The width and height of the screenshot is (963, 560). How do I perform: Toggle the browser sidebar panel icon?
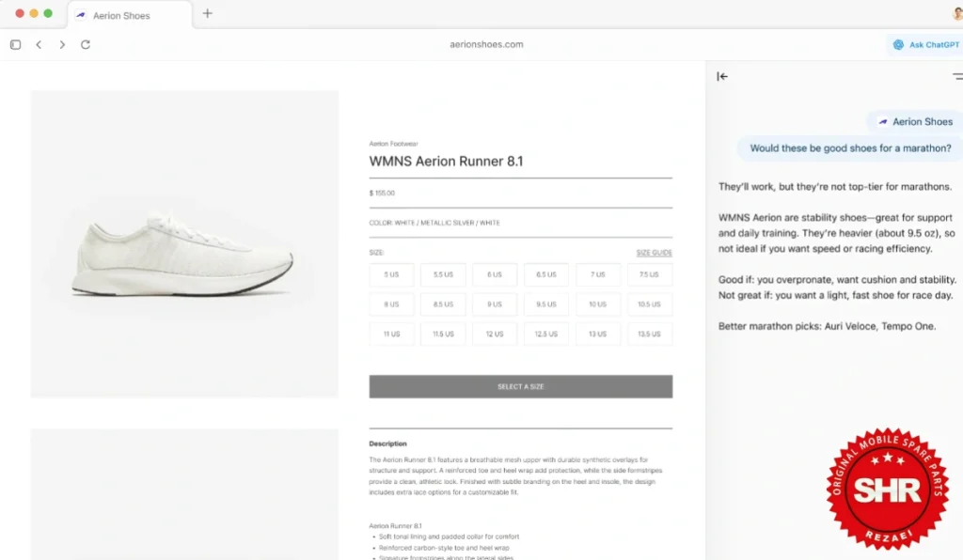coord(15,45)
